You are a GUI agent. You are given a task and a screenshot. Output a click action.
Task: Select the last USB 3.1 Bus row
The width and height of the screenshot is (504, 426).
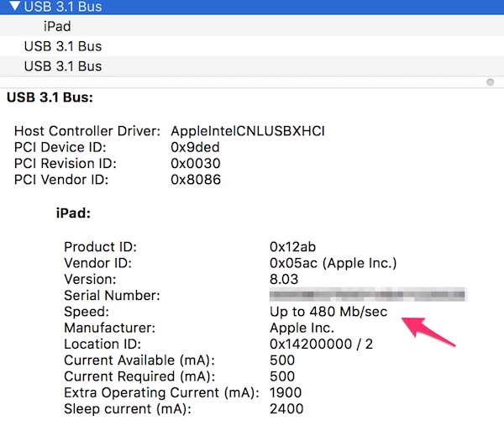(62, 66)
